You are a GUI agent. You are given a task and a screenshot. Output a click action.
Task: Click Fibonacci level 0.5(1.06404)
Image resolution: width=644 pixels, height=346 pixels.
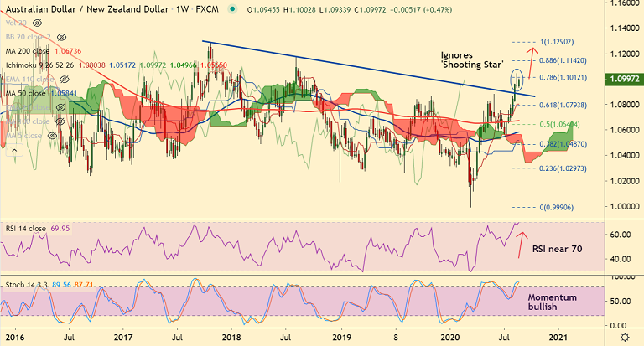tap(559, 124)
